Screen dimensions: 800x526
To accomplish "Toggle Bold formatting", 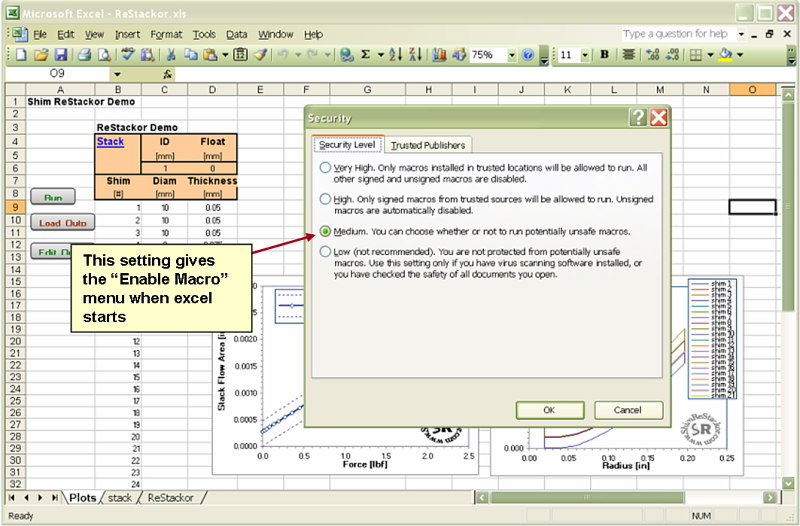I will pyautogui.click(x=605, y=55).
